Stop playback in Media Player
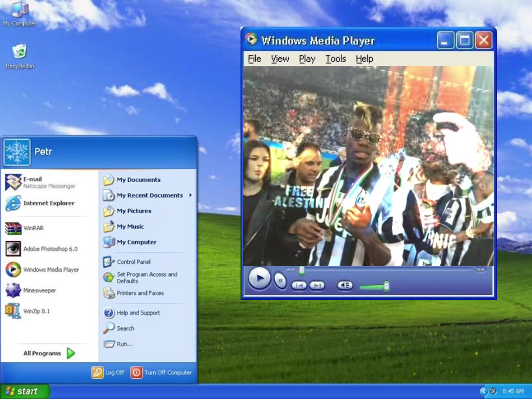Image resolution: width=532 pixels, height=399 pixels. tap(280, 281)
